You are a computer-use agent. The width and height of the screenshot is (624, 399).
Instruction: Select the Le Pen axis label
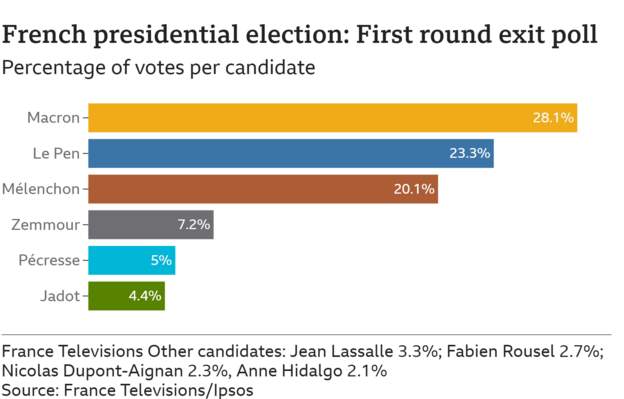pos(56,154)
